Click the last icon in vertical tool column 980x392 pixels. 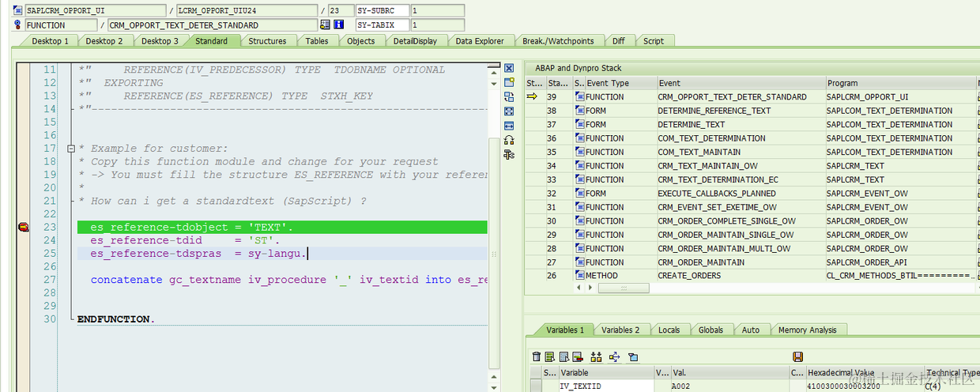pos(509,154)
